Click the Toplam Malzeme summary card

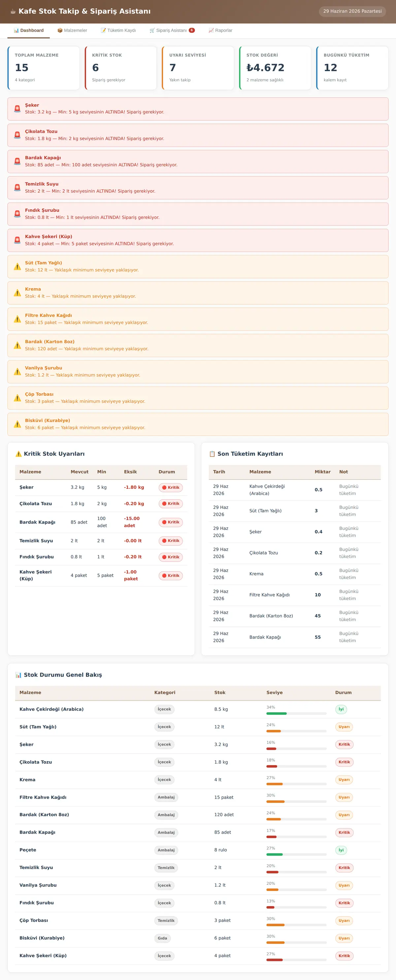(44, 68)
